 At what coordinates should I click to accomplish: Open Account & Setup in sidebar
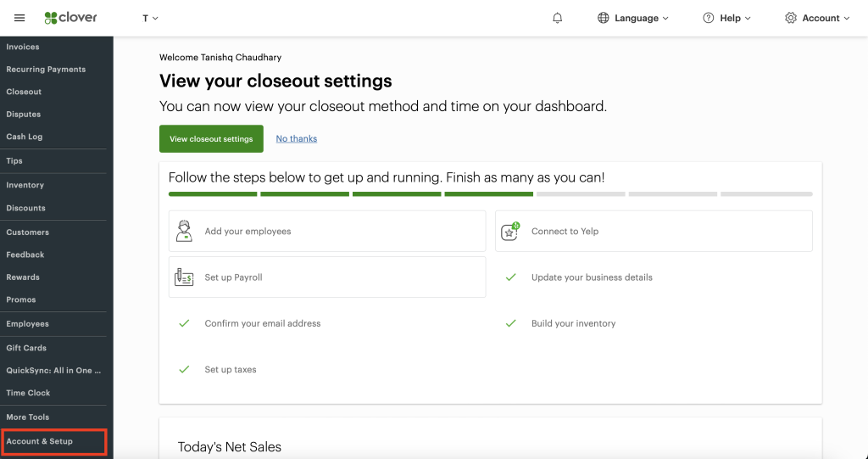40,441
